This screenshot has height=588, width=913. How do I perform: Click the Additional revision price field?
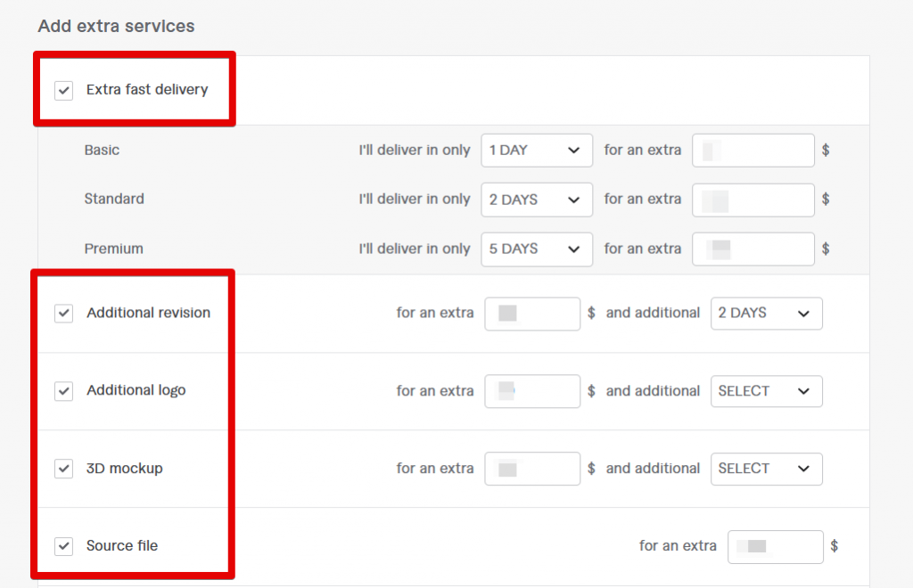click(x=531, y=313)
